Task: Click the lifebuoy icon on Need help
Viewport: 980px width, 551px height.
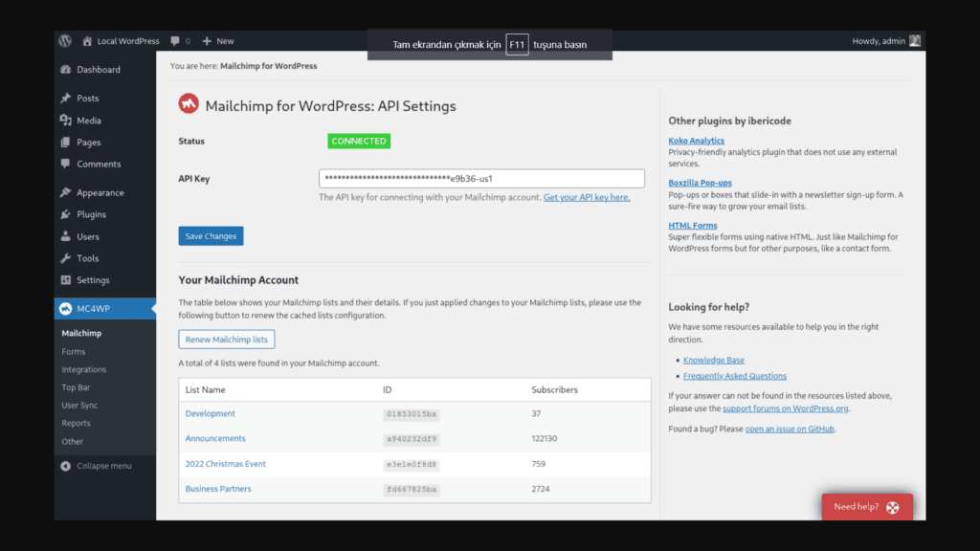Action: pos(893,507)
